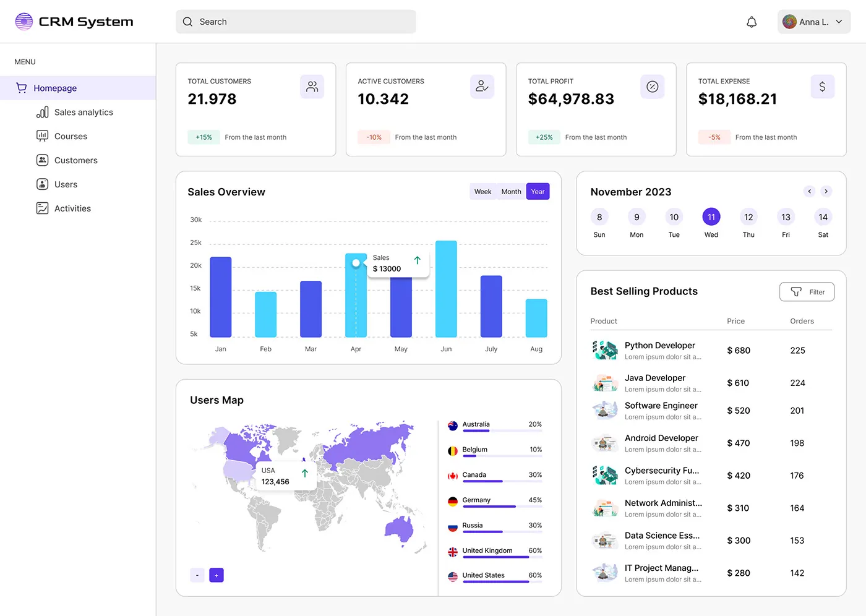The width and height of the screenshot is (866, 616).
Task: Switch Sales Overview to Month view
Action: (x=511, y=191)
